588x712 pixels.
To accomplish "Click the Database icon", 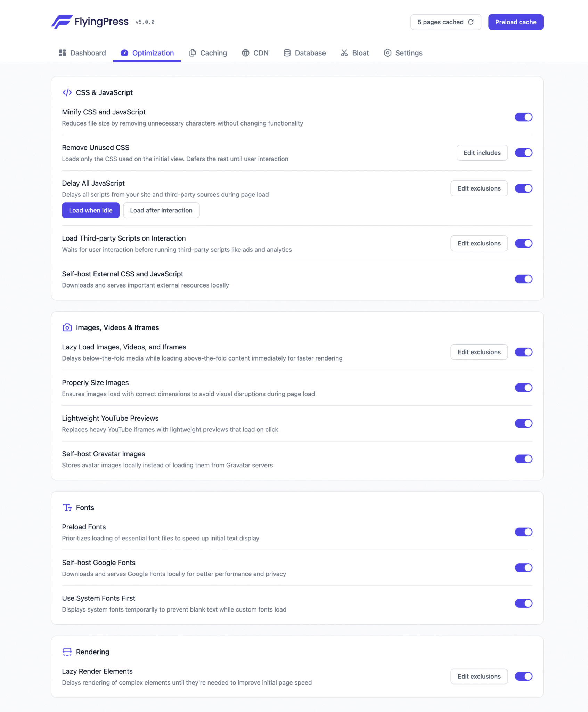I will (287, 53).
